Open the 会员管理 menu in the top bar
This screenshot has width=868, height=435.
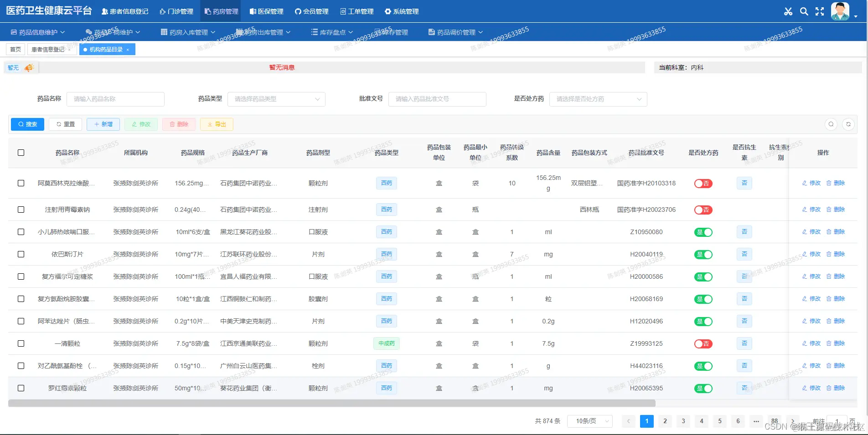coord(312,11)
